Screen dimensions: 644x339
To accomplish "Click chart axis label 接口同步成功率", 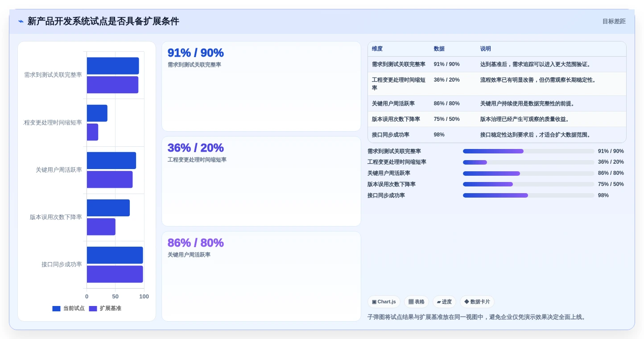I will coord(62,265).
